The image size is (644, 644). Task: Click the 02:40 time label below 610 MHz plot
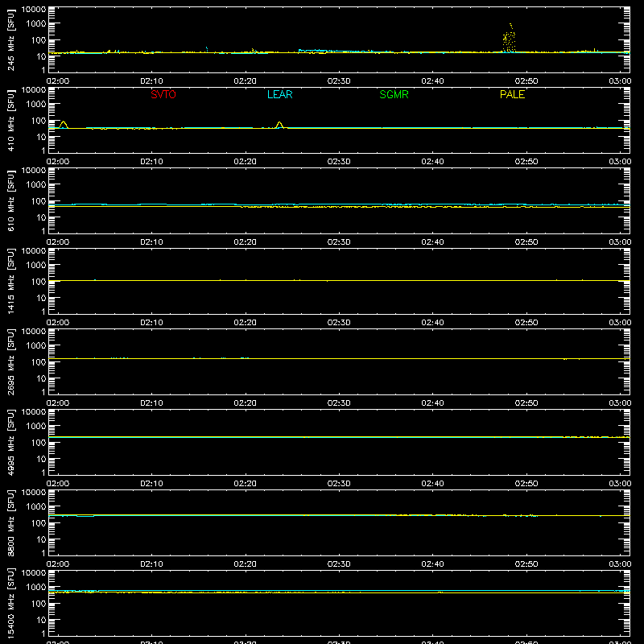(x=432, y=242)
